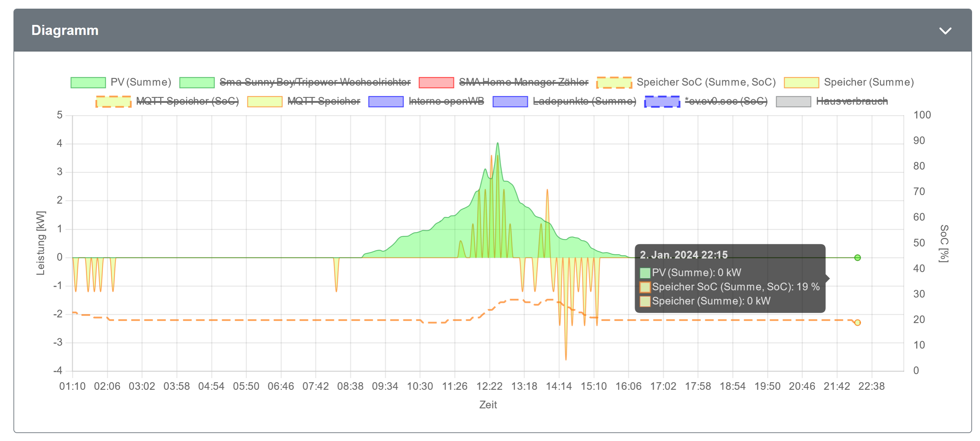Hide the Speicher (Summe) dataset
Viewport: 980px width, 441px height.
(x=868, y=82)
